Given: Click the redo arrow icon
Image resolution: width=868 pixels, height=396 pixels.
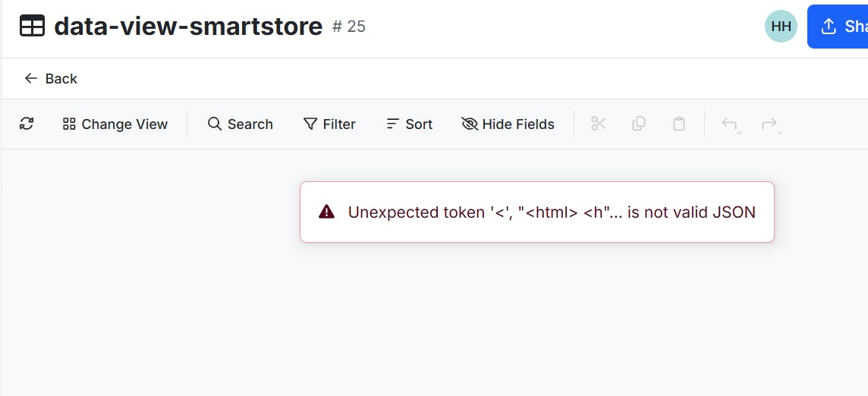Looking at the screenshot, I should tap(768, 124).
